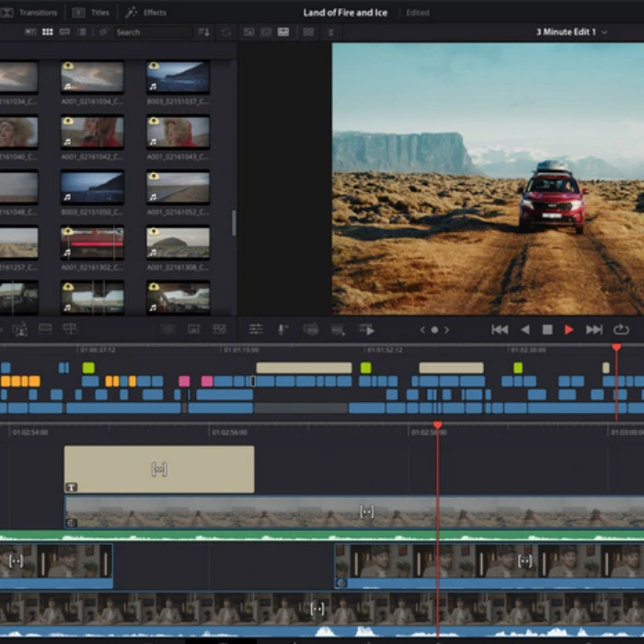Click the T title icon on beige clip
This screenshot has height=644, width=644.
click(x=72, y=487)
